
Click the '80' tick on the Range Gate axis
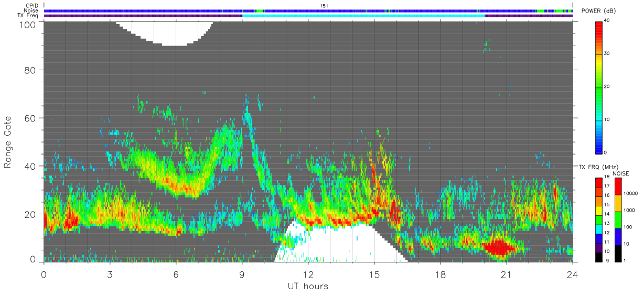(x=30, y=70)
